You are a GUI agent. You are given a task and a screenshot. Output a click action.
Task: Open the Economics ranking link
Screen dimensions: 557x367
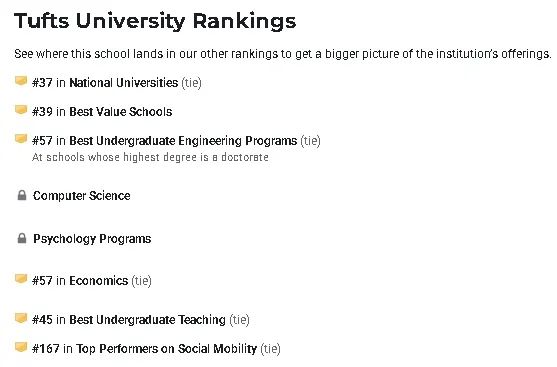[98, 281]
